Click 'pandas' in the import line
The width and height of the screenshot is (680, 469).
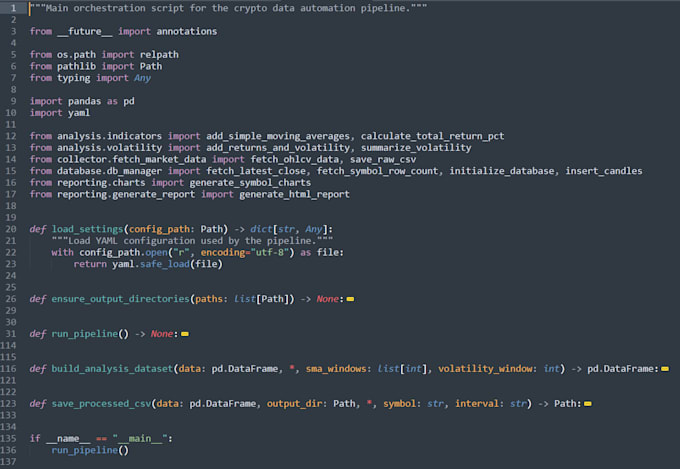84,101
